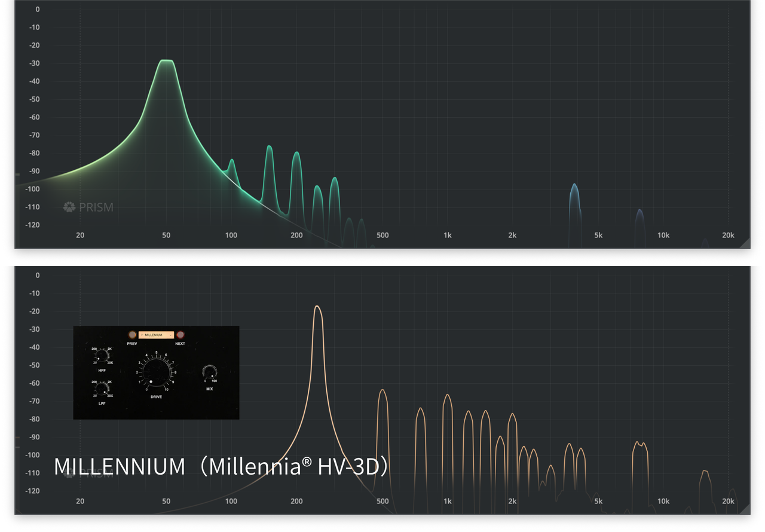
Task: Click "10k" on the orange analyzer's frequency axis
Action: (663, 502)
